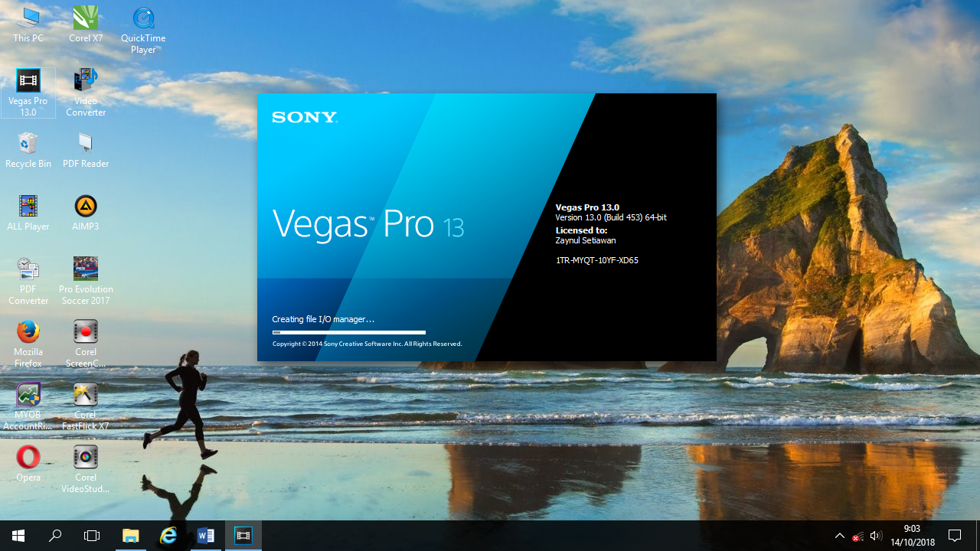Launch Internet Explorer from the taskbar
Screen dimensions: 980x551
[168, 536]
